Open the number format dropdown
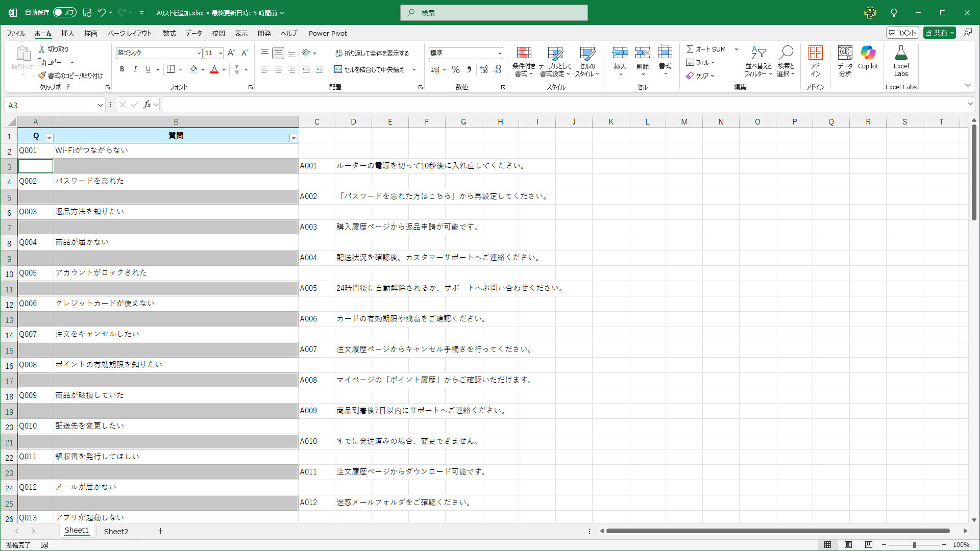Screen dimensions: 980x551 (x=499, y=53)
